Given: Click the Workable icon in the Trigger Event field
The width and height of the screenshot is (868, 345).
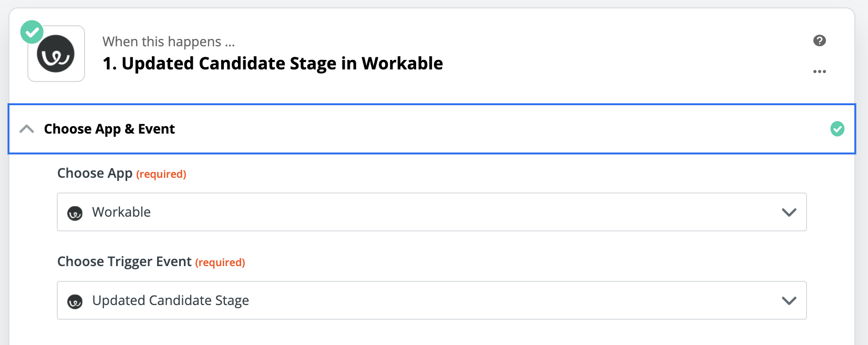Looking at the screenshot, I should (75, 301).
